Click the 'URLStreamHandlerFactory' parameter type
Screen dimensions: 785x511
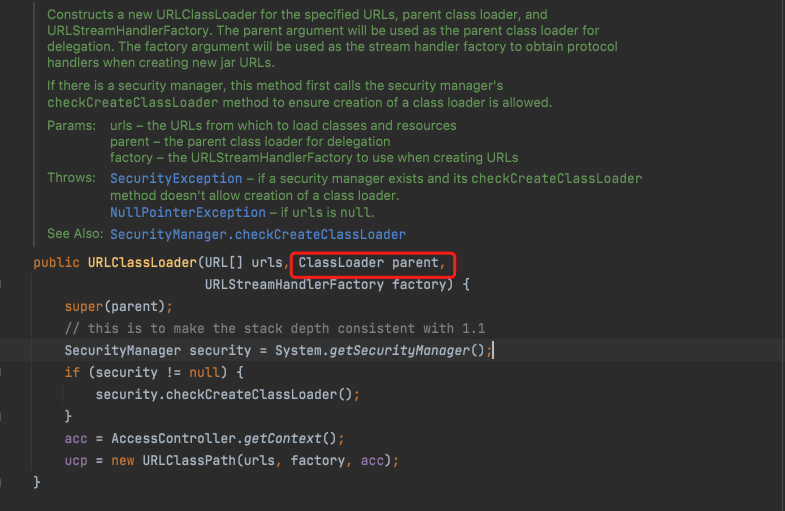pos(294,285)
